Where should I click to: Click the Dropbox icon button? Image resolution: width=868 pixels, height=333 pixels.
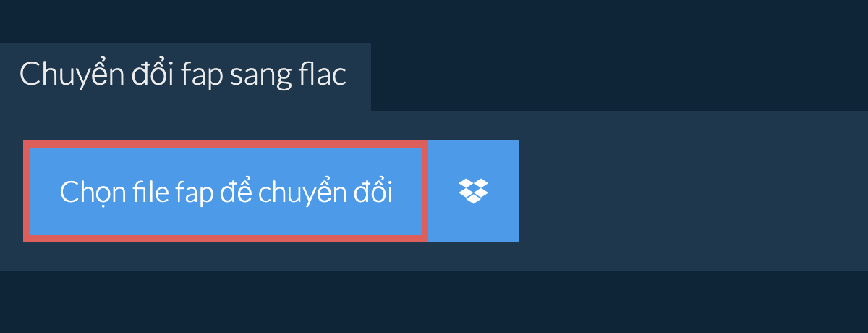tap(473, 191)
